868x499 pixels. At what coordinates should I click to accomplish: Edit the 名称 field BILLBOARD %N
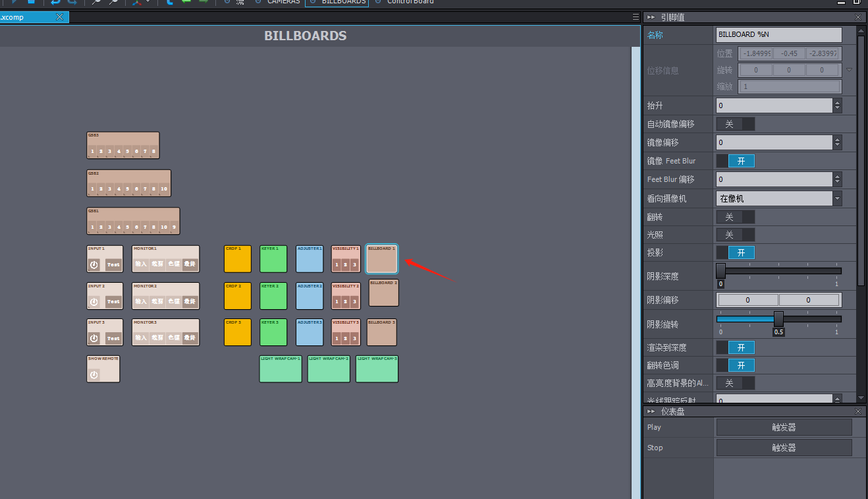pyautogui.click(x=778, y=34)
